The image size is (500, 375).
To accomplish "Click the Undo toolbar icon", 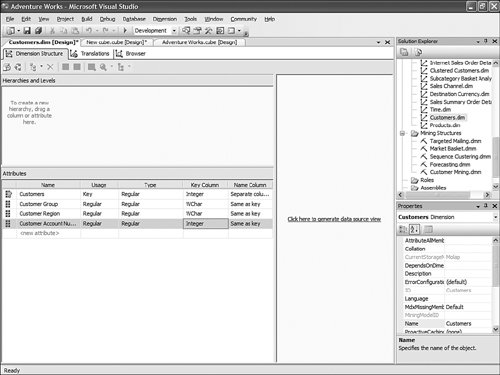I will point(89,31).
